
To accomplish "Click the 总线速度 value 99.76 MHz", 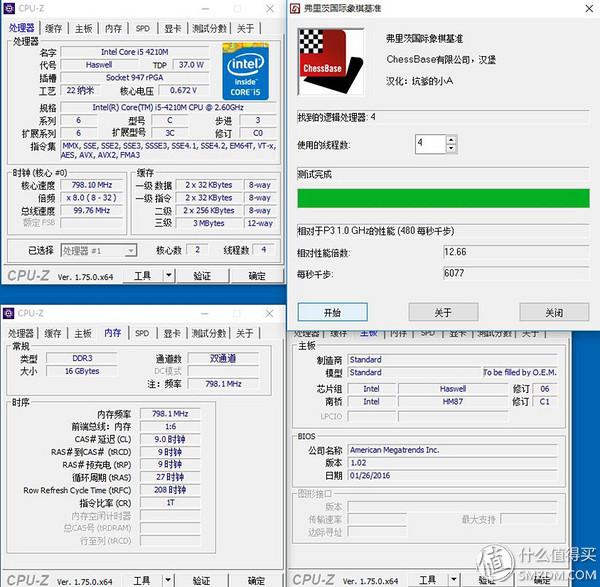I will click(92, 210).
